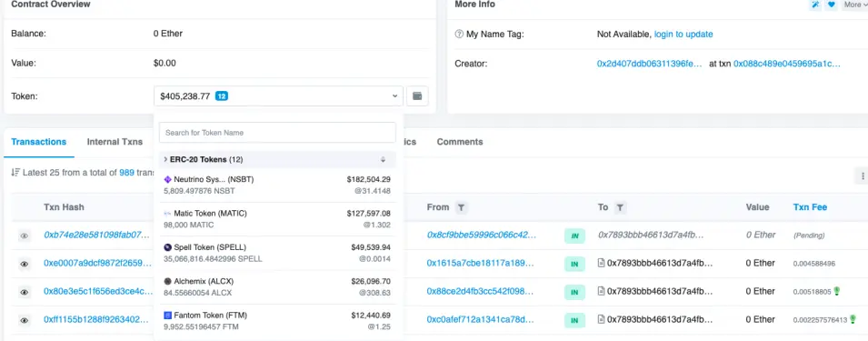Open the vertical dots options menu above table
868x341 pixels.
[x=862, y=176]
